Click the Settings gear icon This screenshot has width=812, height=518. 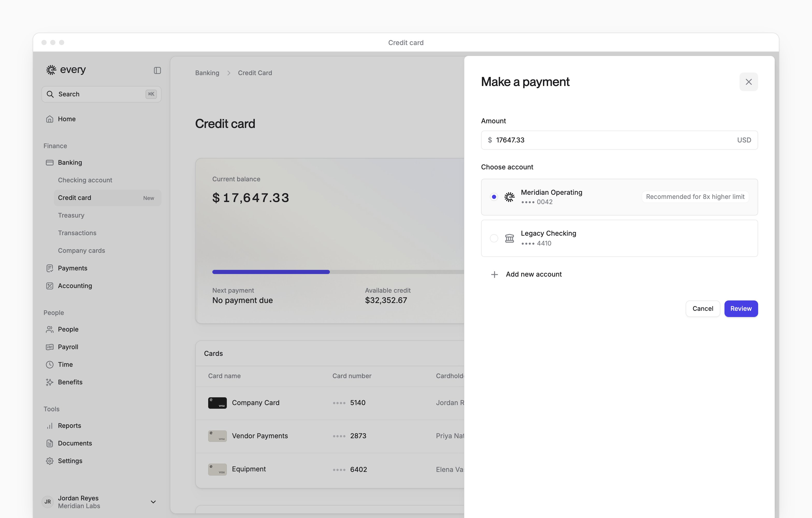[49, 461]
